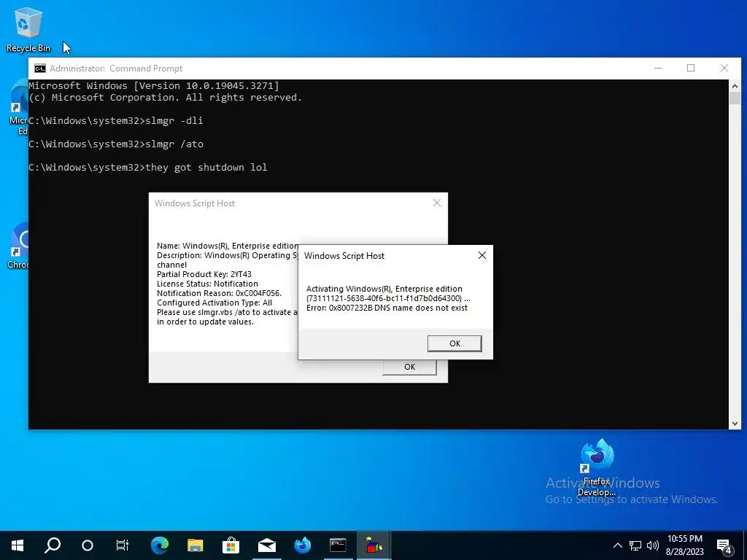The height and width of the screenshot is (560, 747).
Task: Click the 'they got shutdown lol' line
Action: click(147, 168)
